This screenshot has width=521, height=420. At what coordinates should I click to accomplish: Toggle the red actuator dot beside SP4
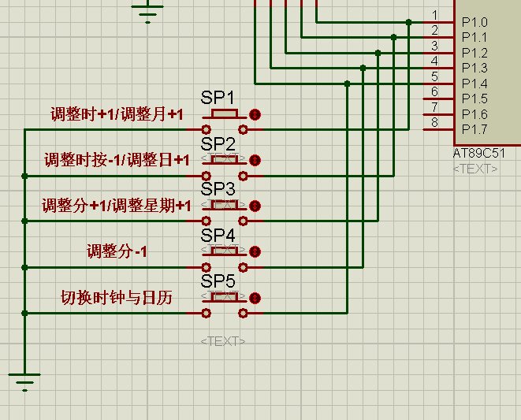255,251
